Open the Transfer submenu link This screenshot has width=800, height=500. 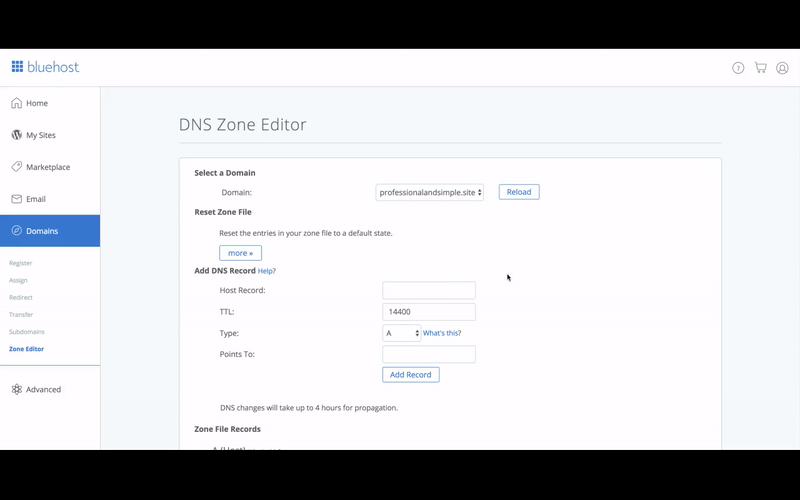point(21,315)
